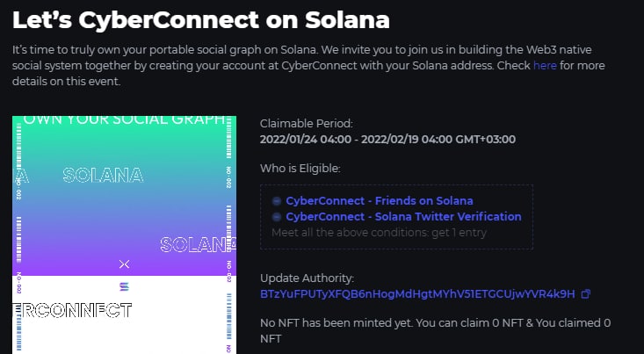The image size is (644, 354).
Task: Click the 'Who is Eligible:' label
Action: click(300, 168)
